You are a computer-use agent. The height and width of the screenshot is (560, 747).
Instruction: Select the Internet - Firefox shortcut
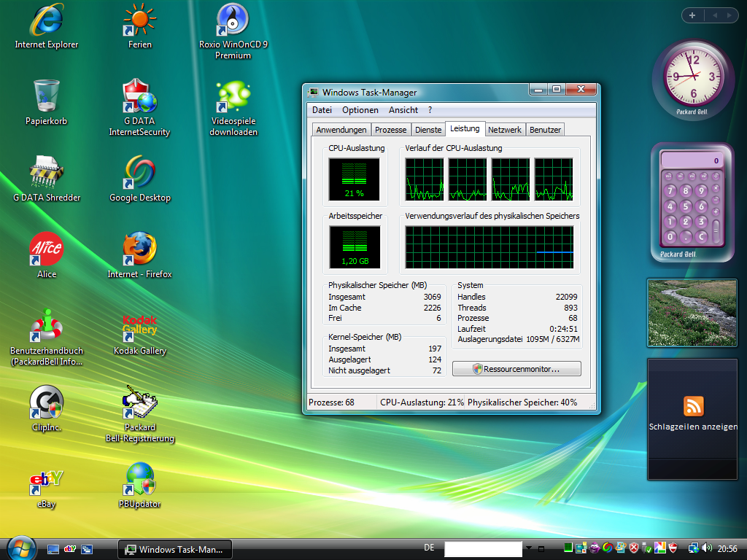[x=139, y=255]
